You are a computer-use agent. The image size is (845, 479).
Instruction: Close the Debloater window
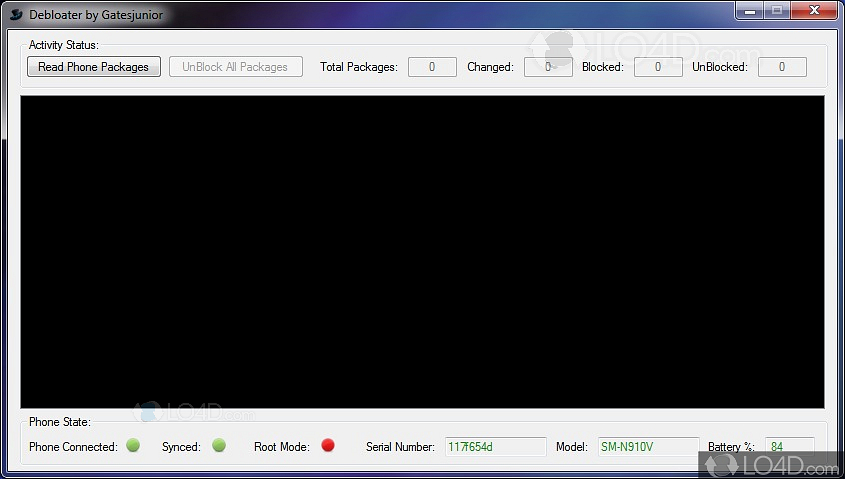[x=814, y=10]
